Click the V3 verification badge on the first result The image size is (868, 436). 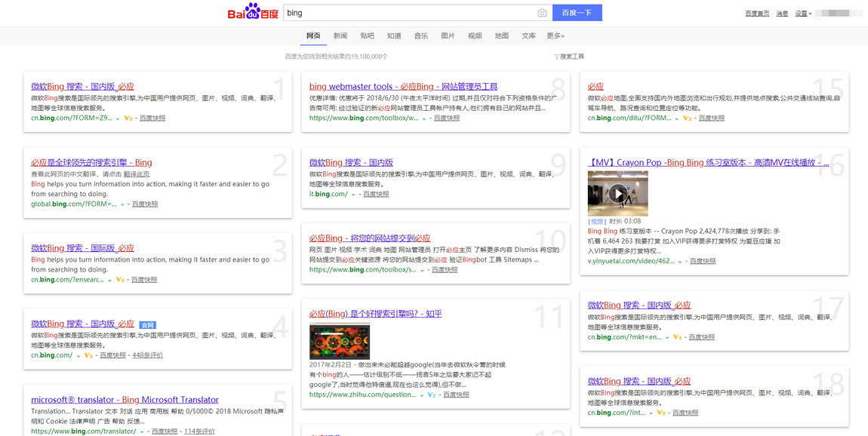tap(128, 118)
